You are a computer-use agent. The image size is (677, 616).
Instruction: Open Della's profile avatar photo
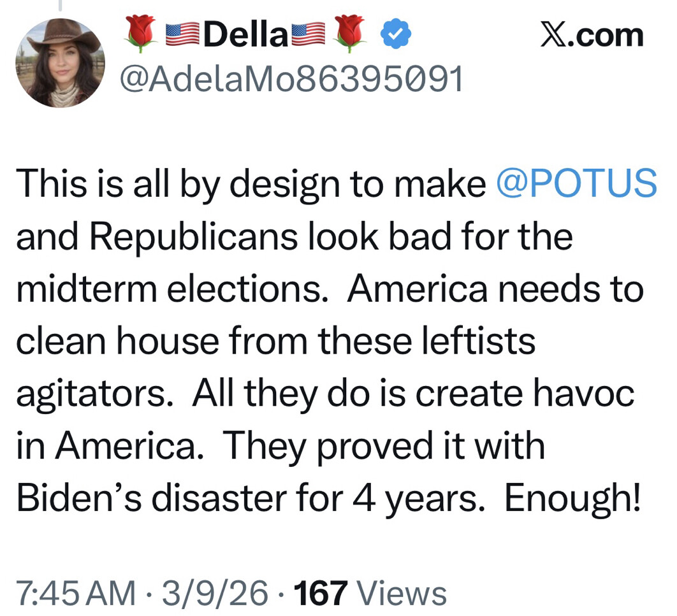pyautogui.click(x=60, y=62)
